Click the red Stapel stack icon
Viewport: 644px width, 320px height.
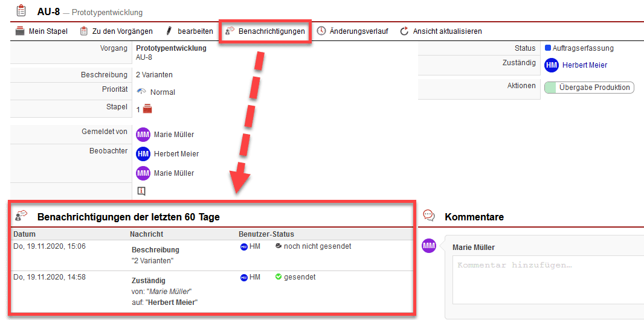click(x=147, y=109)
